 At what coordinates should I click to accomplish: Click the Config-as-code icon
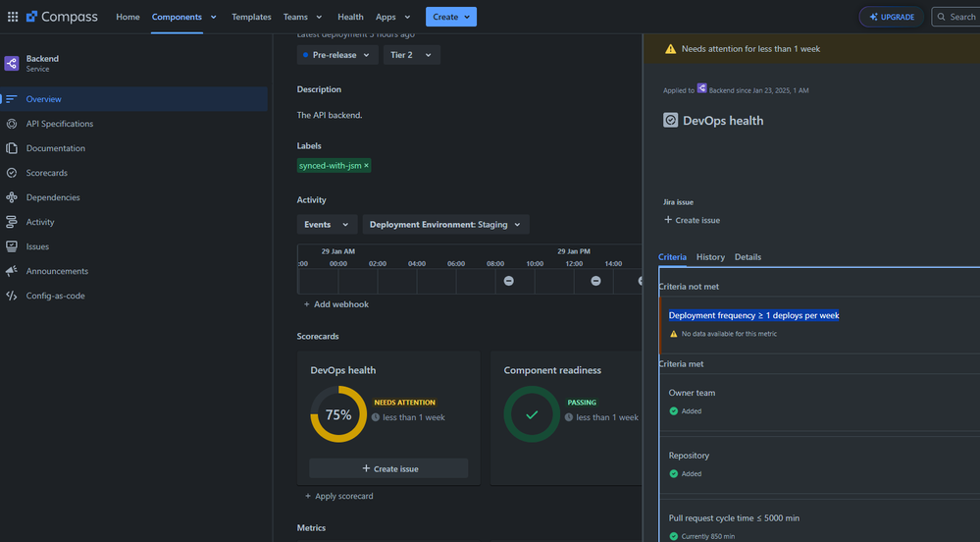(x=11, y=296)
